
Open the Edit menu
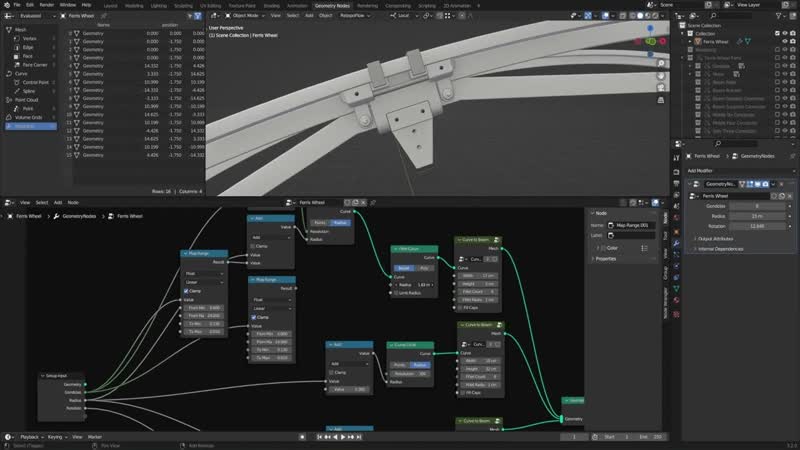pos(30,5)
